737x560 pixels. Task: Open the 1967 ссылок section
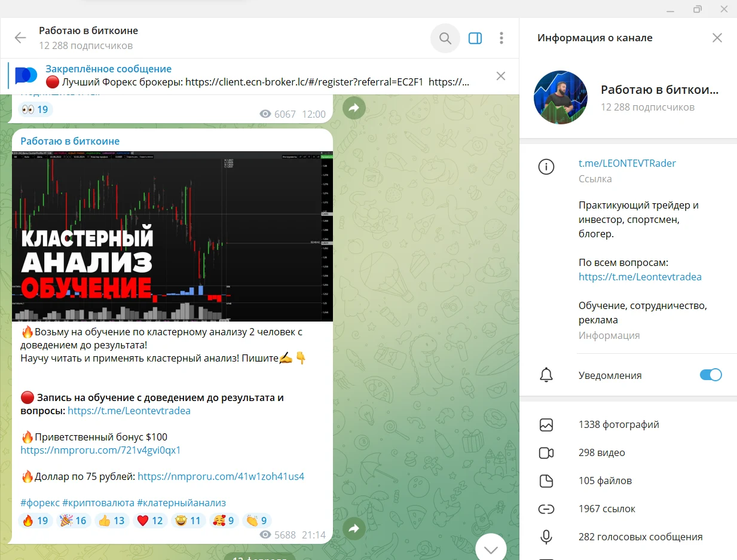[x=628, y=509]
